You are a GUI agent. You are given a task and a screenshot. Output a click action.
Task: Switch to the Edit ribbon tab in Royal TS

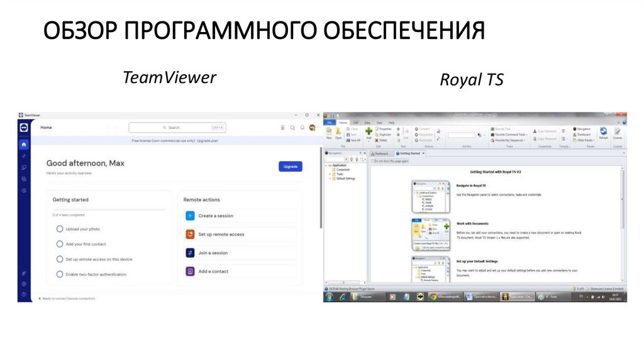pyautogui.click(x=356, y=123)
